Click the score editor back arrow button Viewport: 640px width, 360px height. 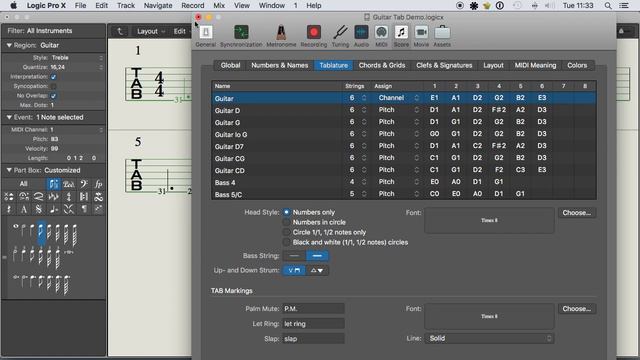click(120, 31)
